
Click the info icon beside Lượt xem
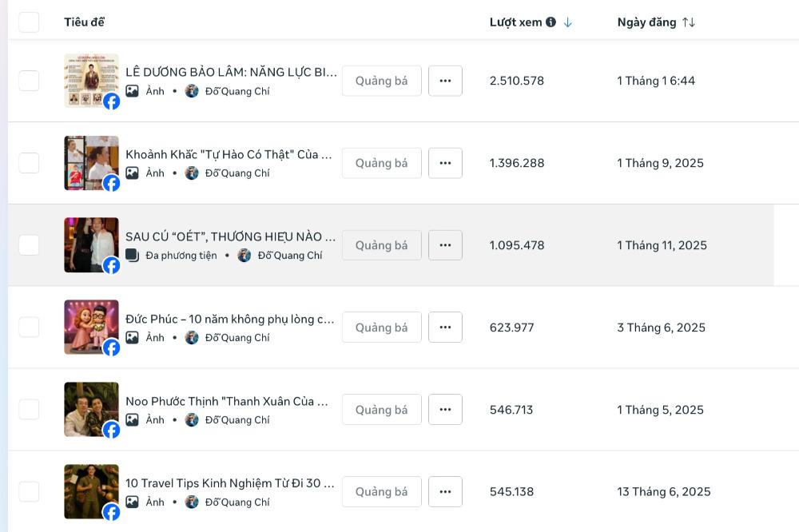click(x=551, y=22)
